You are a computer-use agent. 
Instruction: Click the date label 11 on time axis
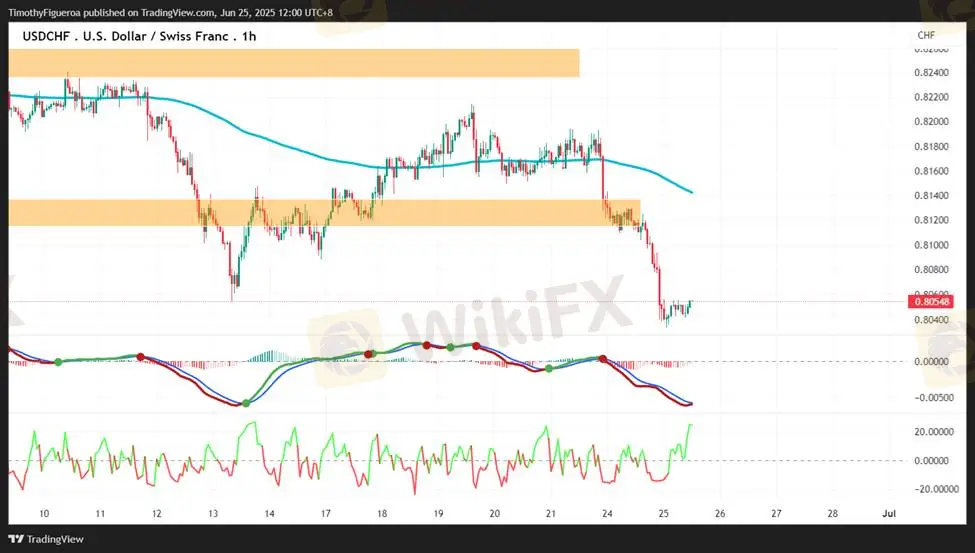point(100,514)
